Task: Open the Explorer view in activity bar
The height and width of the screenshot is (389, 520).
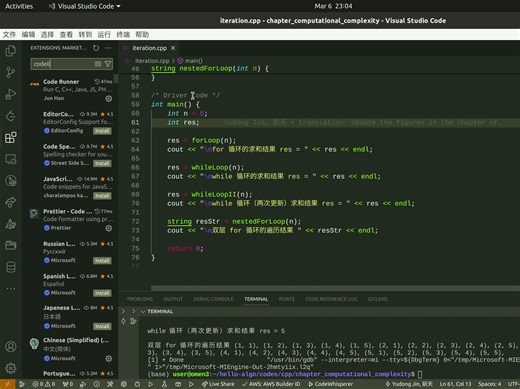Action: [x=11, y=51]
